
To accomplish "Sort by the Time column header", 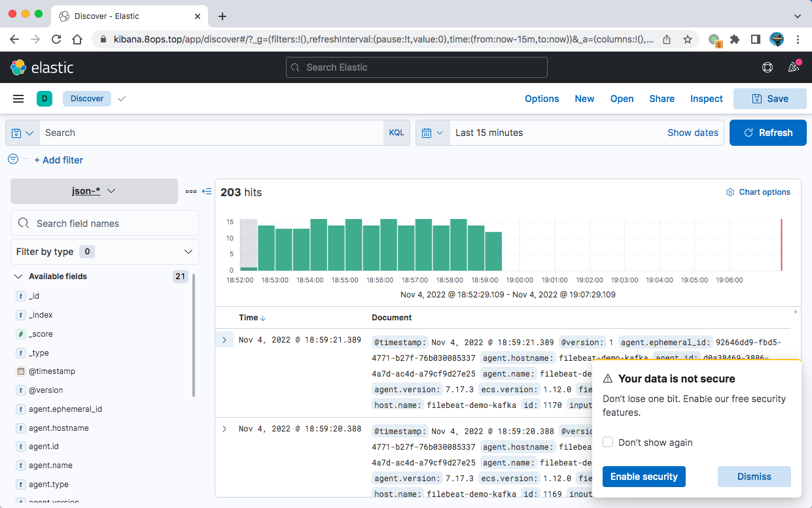I will [252, 318].
